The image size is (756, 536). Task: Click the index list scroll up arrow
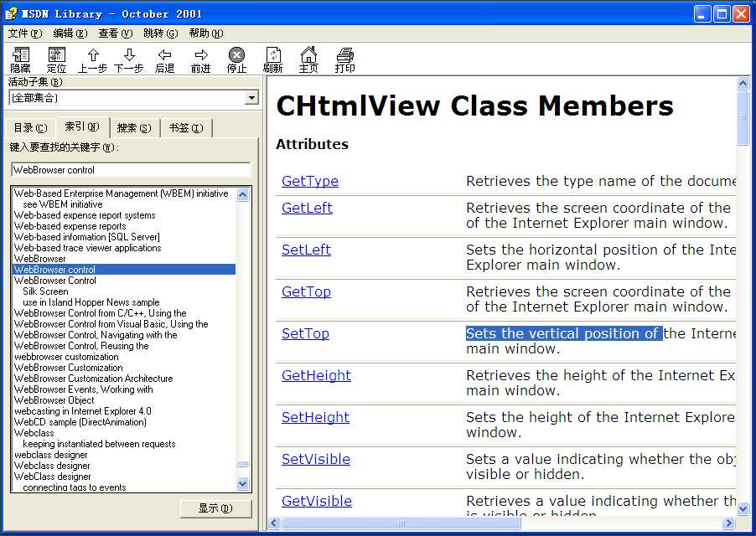pos(243,194)
